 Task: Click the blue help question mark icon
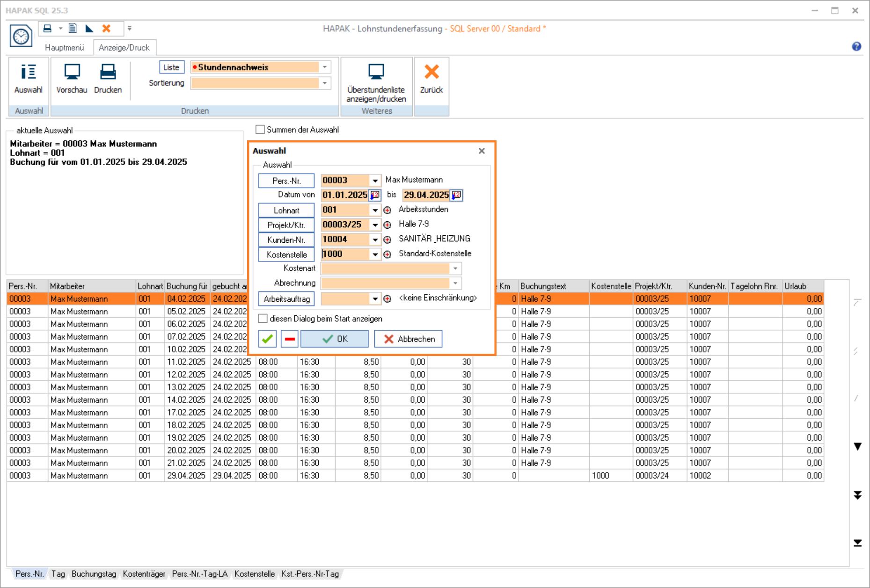[856, 46]
